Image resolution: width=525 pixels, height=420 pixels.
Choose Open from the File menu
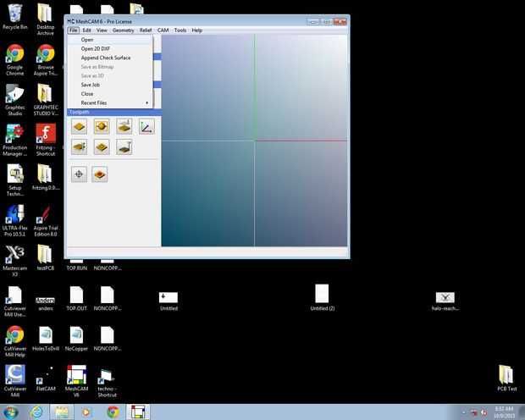click(x=110, y=40)
